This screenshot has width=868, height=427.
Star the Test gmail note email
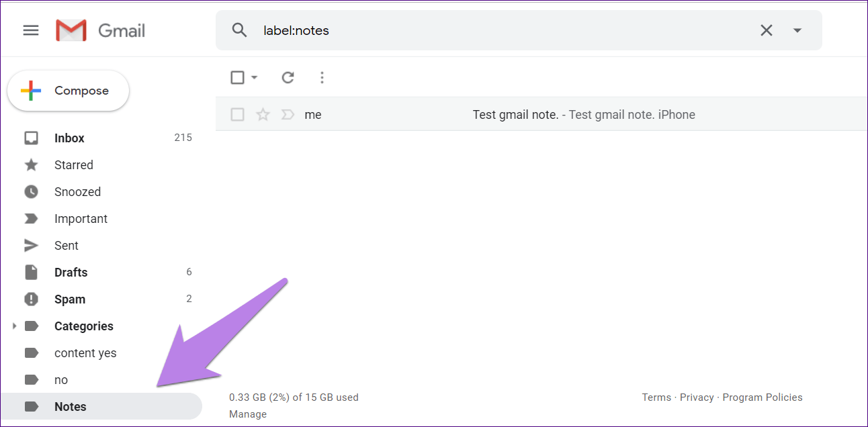coord(263,115)
